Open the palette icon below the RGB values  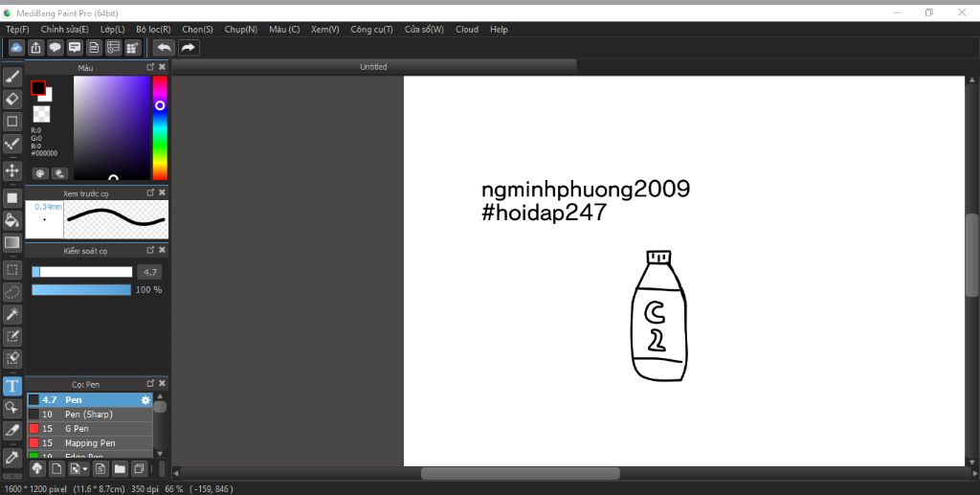40,173
